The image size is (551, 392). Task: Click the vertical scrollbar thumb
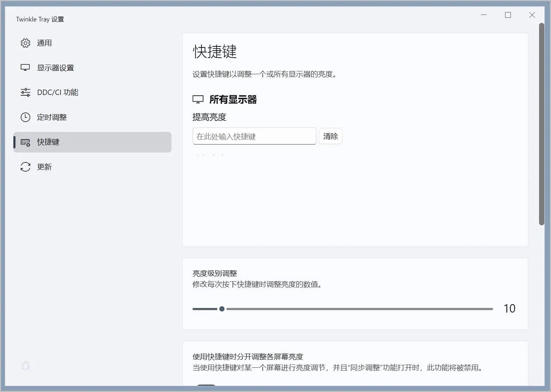pyautogui.click(x=542, y=123)
